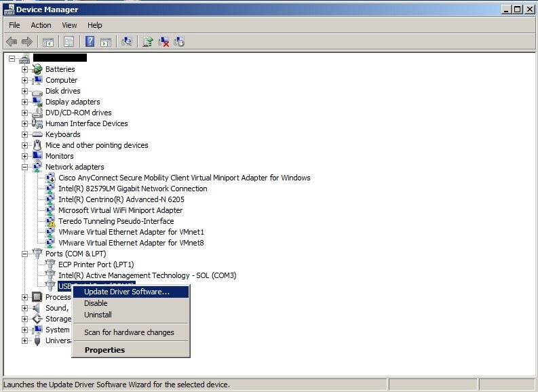Select Intel(R) Active Management Technology - SOL (COM3)

147,275
